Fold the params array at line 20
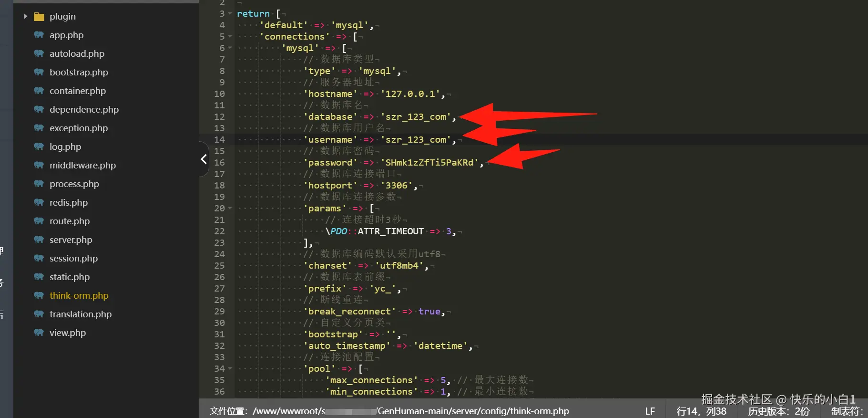This screenshot has height=418, width=868. 230,208
